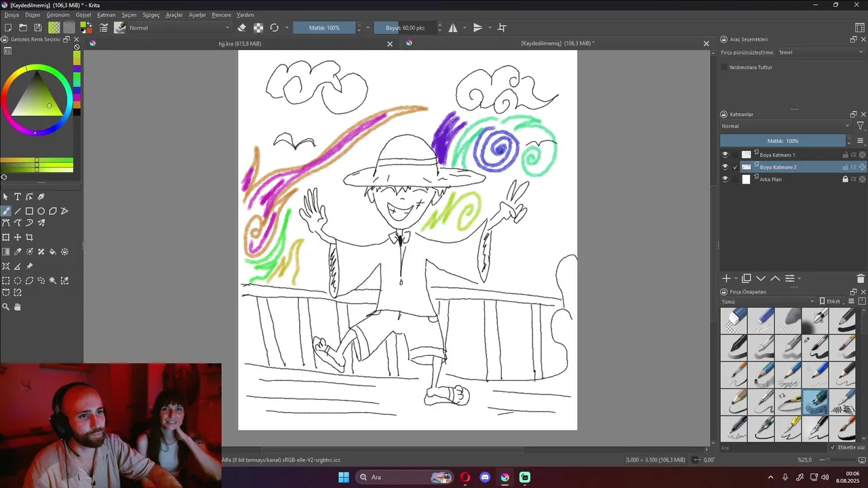
Task: Select the Rectangular Selection tool
Action: [x=6, y=281]
